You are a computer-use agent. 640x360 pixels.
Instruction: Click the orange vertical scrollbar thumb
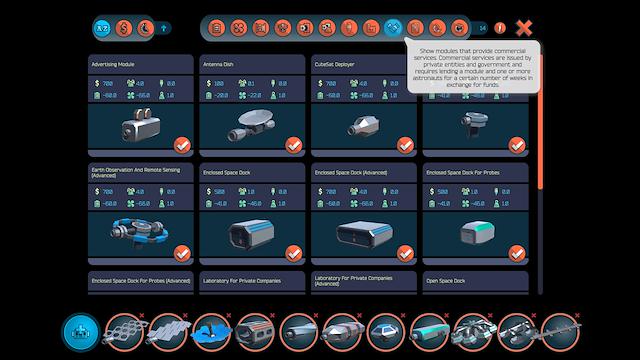tap(540, 122)
